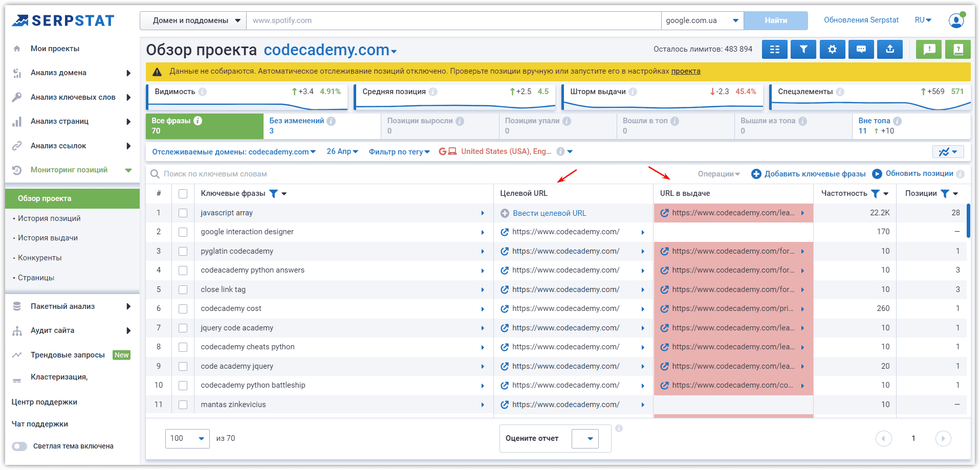This screenshot has height=470, width=980.
Task: Check the box for pyglatin codecademy
Action: click(183, 252)
